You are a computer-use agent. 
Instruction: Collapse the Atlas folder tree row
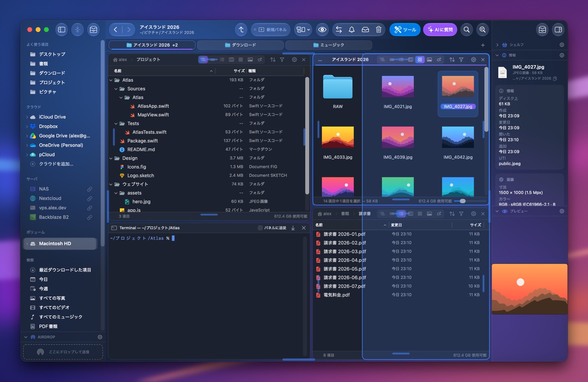pos(111,80)
